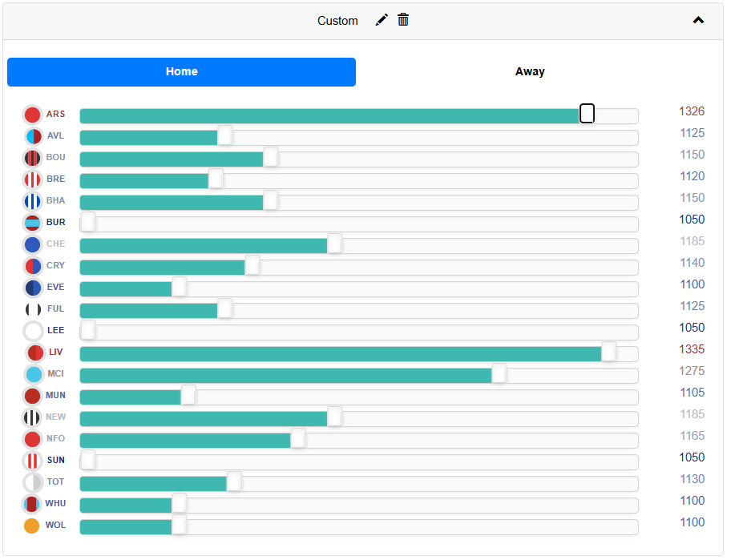Click the LEE team label
This screenshot has width=743, height=560.
click(x=55, y=331)
